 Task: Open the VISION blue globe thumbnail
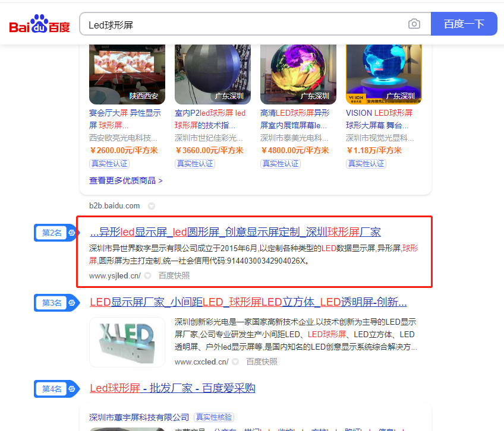(384, 74)
